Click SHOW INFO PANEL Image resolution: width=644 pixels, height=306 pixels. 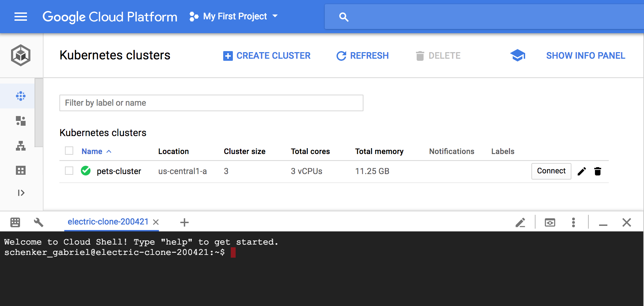click(586, 56)
